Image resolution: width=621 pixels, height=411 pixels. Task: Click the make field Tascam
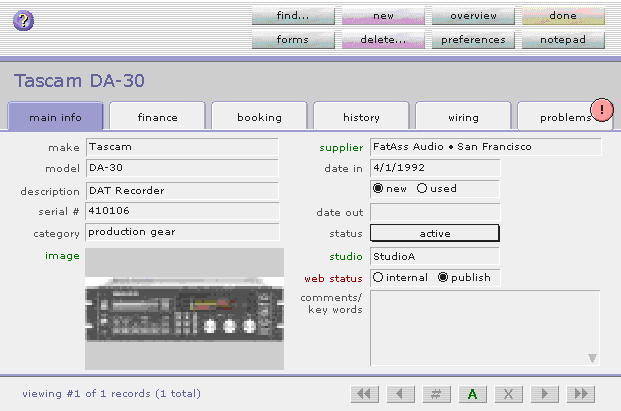(x=182, y=147)
